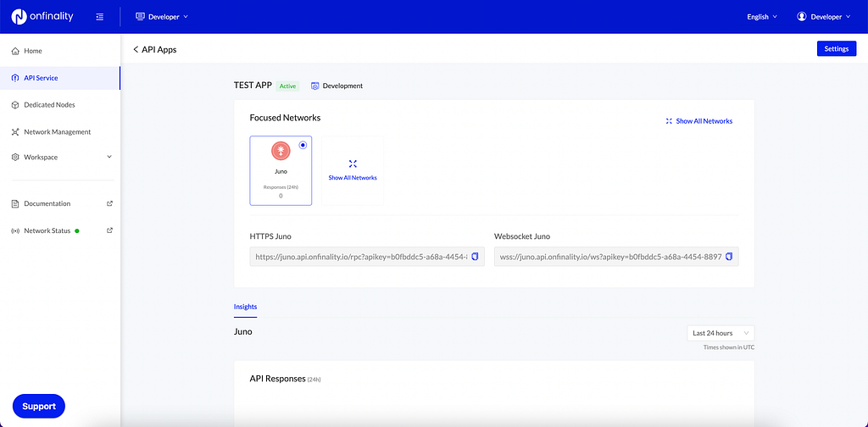This screenshot has width=868, height=427.
Task: Click the Active status badge
Action: tap(287, 86)
